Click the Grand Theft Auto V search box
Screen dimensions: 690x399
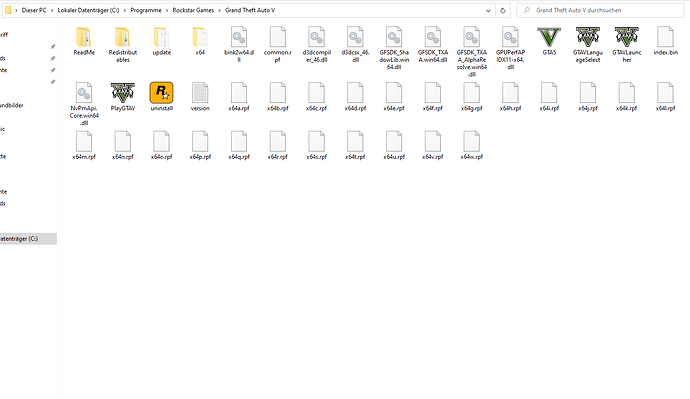point(601,10)
